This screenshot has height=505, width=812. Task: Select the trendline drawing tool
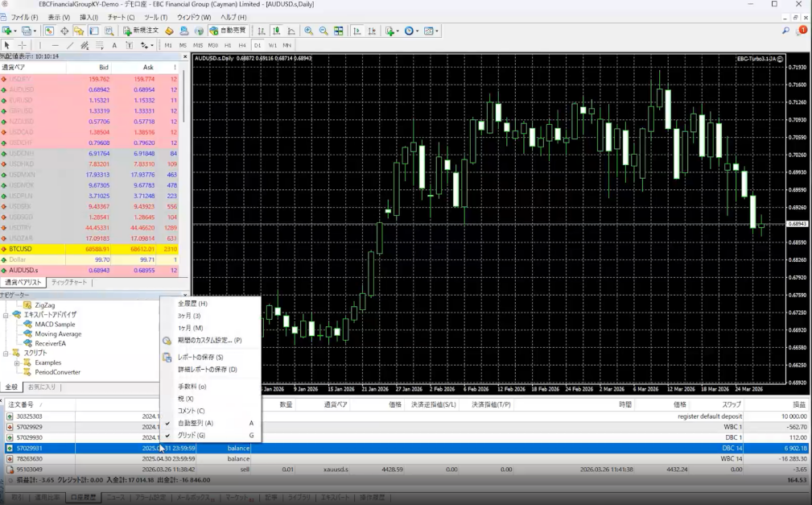(70, 46)
